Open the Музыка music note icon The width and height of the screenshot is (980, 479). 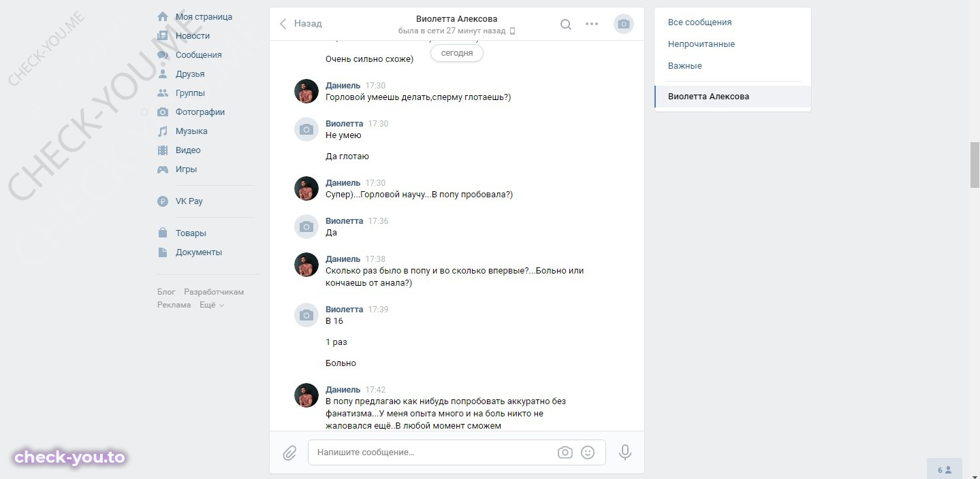[x=163, y=131]
